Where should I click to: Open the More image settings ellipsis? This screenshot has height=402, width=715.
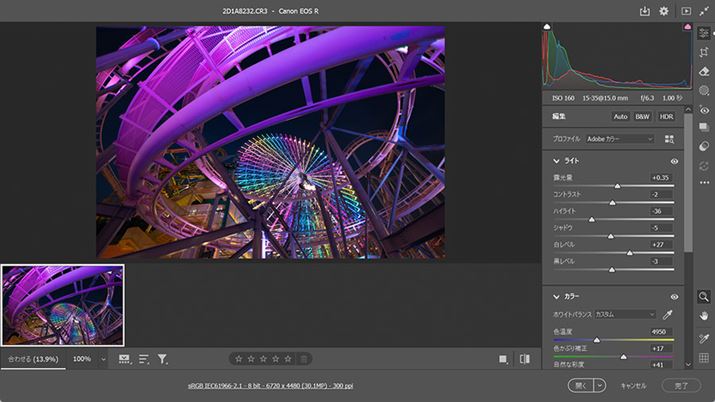pos(704,182)
